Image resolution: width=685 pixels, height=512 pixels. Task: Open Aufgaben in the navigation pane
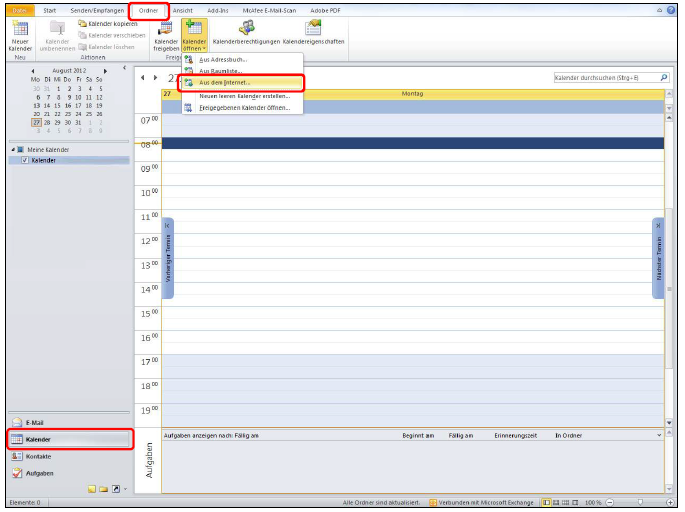point(39,473)
